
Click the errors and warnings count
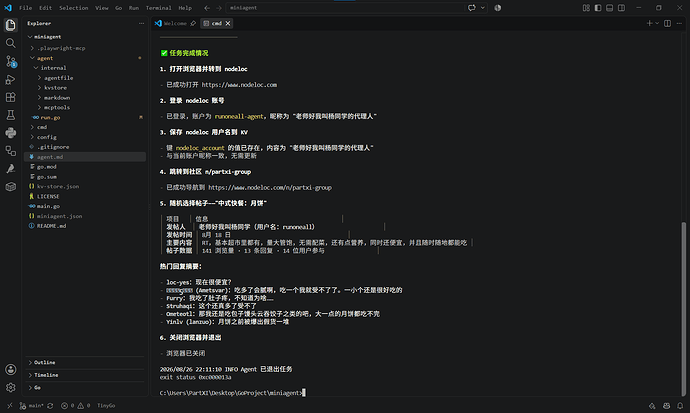76,406
